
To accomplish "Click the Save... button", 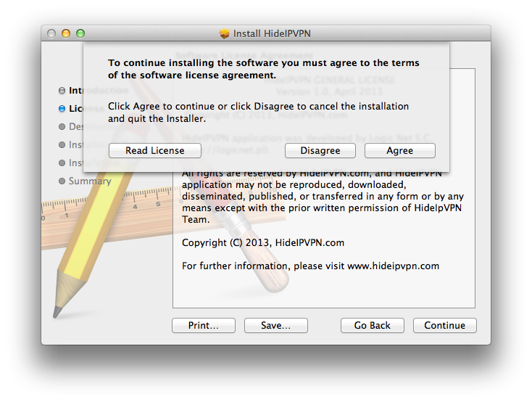I will (x=276, y=326).
